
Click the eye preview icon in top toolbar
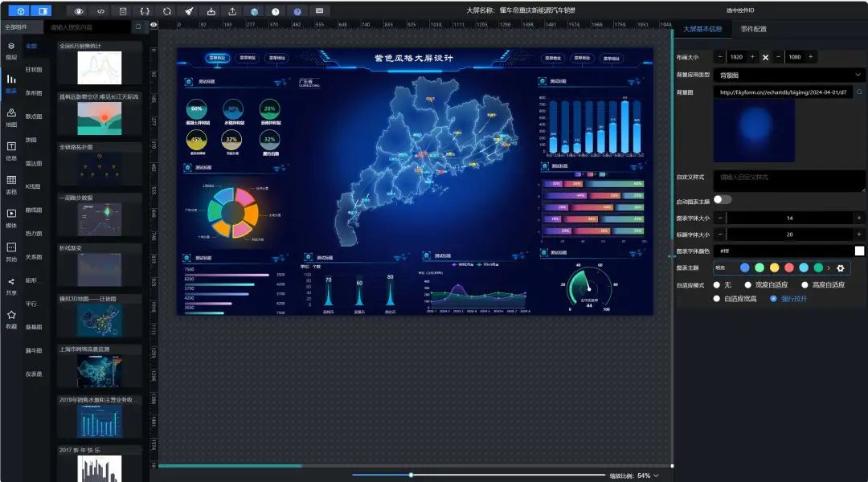point(79,11)
